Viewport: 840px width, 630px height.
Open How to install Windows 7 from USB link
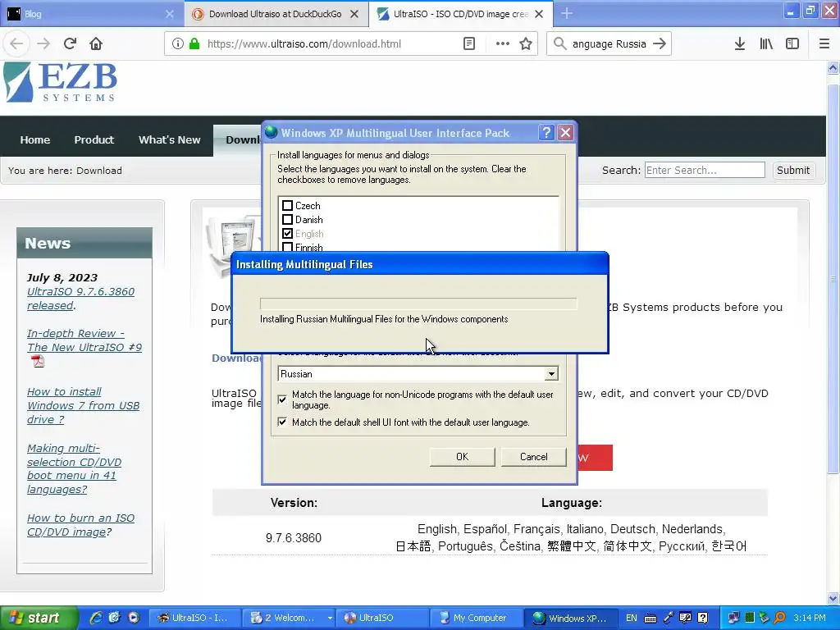pyautogui.click(x=83, y=405)
